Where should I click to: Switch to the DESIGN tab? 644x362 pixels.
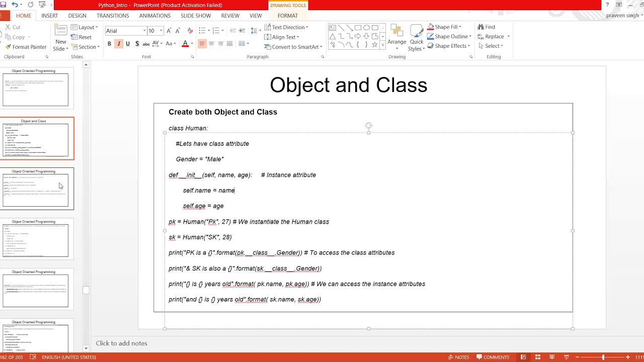pyautogui.click(x=77, y=16)
